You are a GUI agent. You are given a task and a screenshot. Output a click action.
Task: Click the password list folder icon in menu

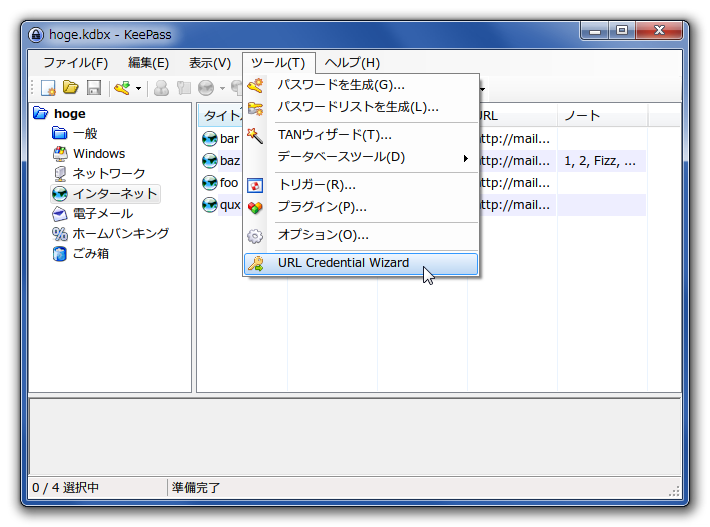click(255, 109)
